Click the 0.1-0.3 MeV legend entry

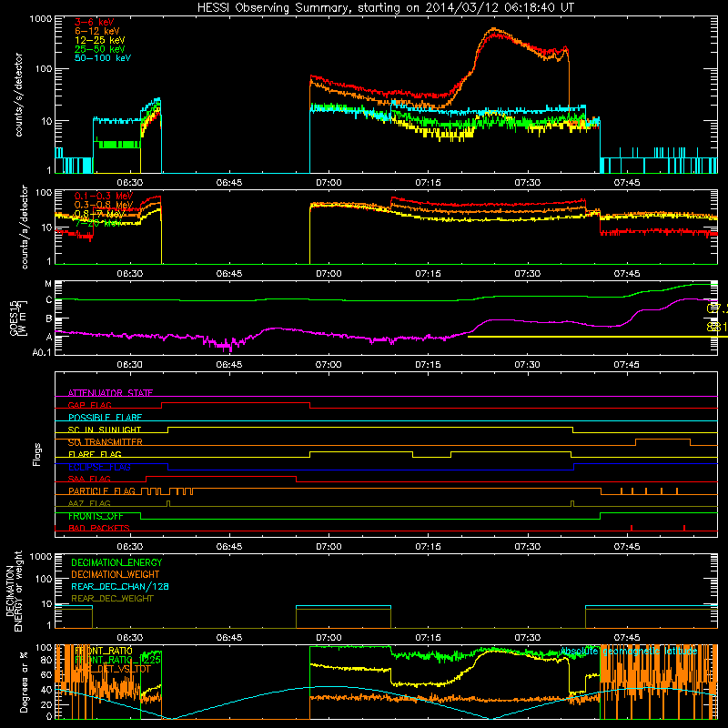point(104,196)
